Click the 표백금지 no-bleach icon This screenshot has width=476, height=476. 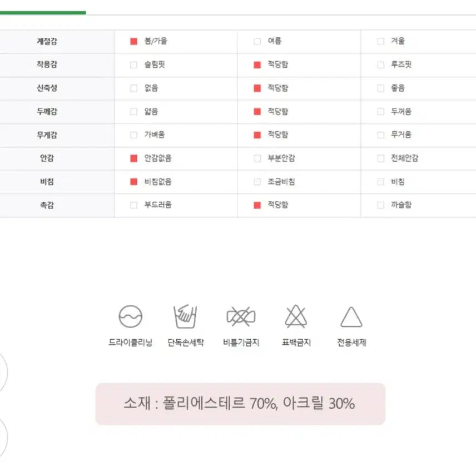click(296, 316)
